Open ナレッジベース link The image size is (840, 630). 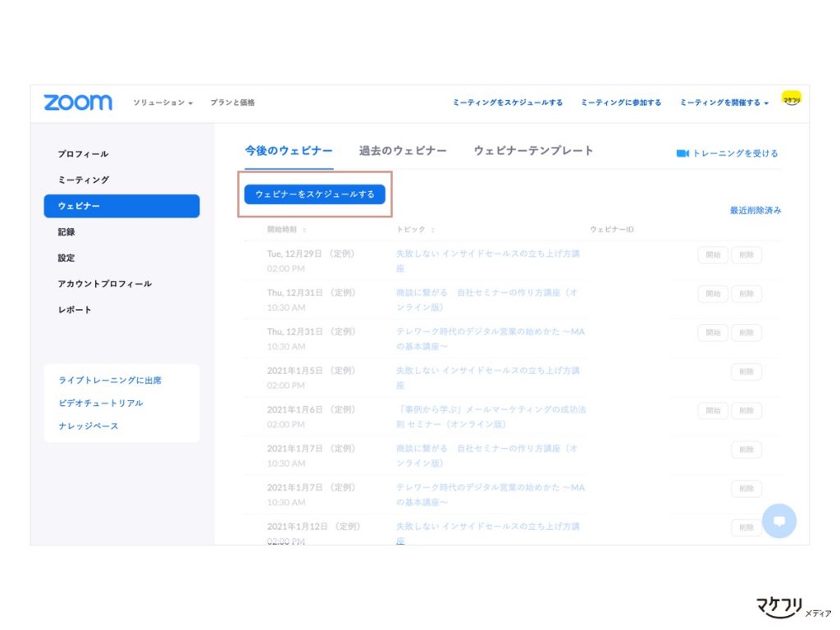pyautogui.click(x=88, y=426)
